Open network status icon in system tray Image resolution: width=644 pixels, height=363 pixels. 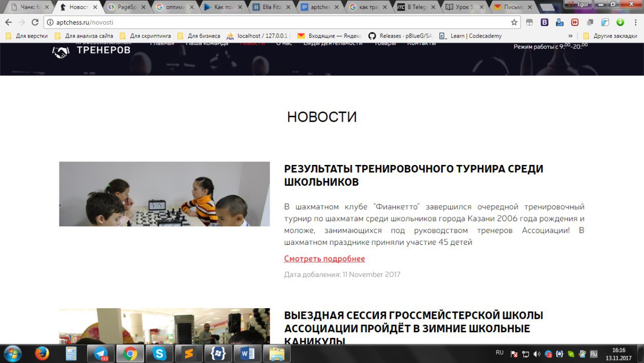526,354
